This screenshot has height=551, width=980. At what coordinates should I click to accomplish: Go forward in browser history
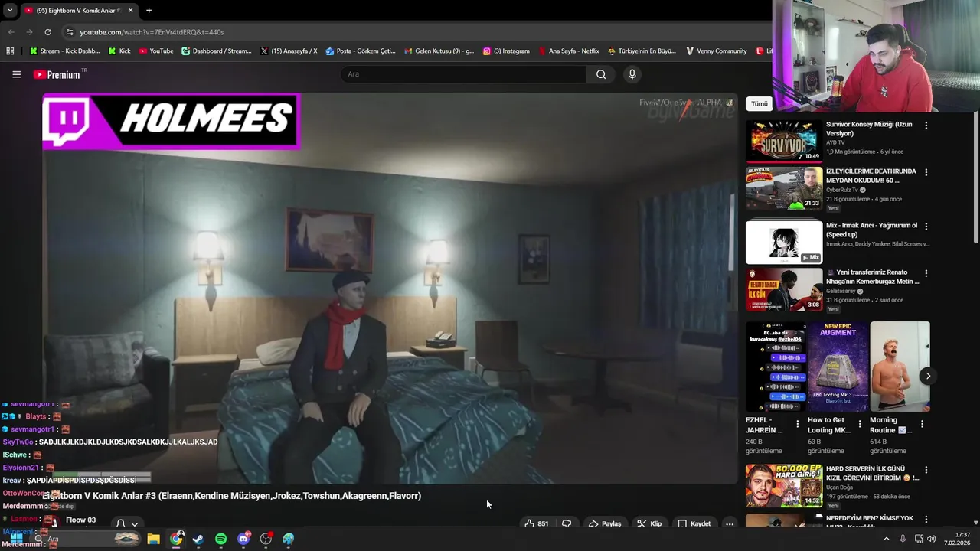29,32
